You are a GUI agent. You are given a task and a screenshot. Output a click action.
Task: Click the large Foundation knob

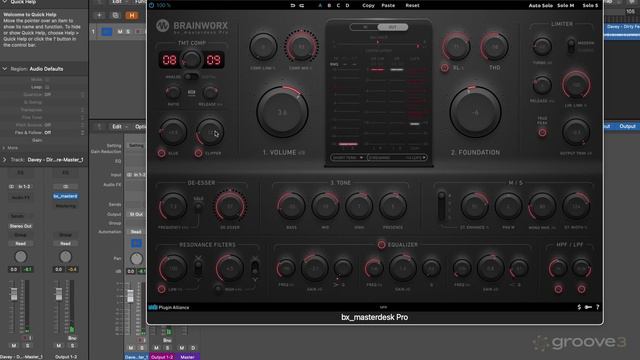[476, 112]
